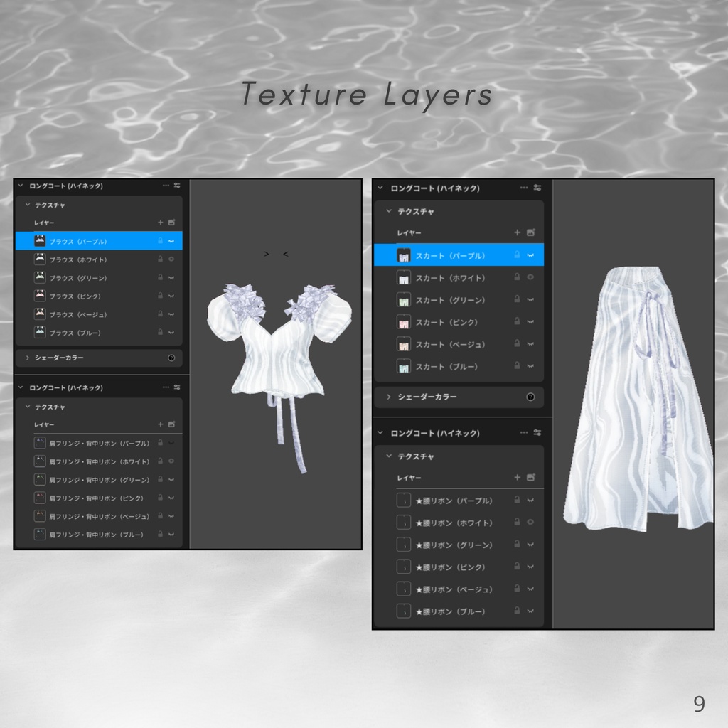Screen dimensions: 728x728
Task: Import image icon above 肩フリンジ layers
Action: click(x=171, y=424)
